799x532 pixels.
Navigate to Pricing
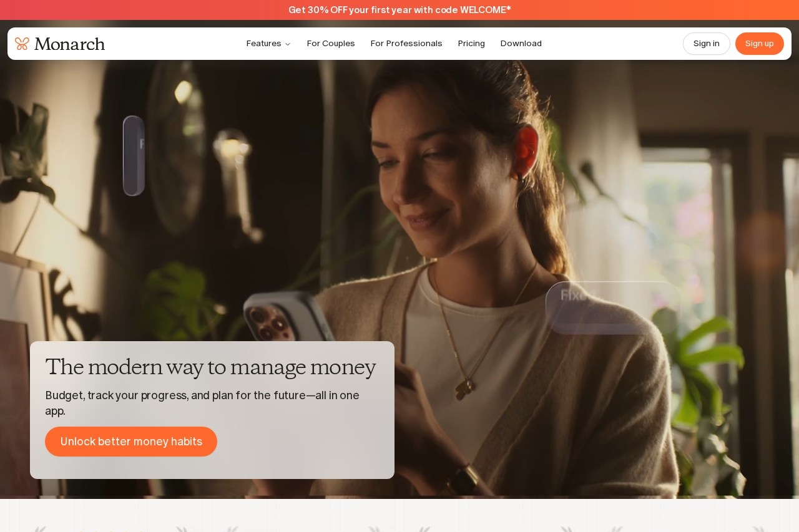471,44
